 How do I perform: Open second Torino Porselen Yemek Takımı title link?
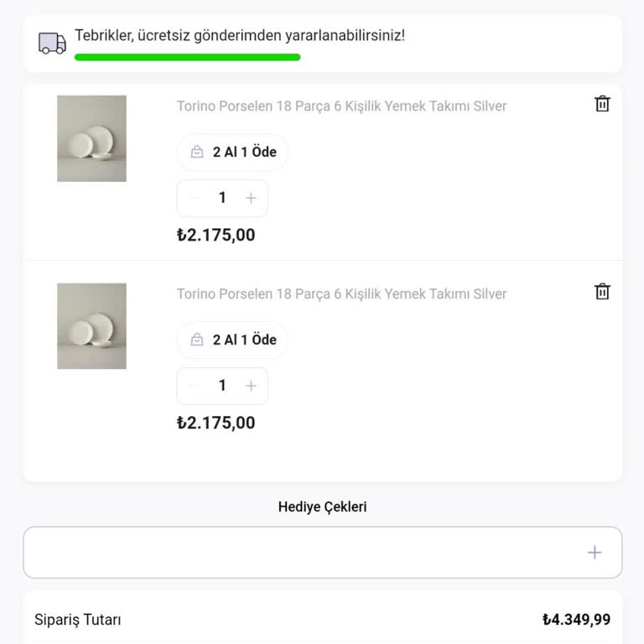pyautogui.click(x=341, y=294)
